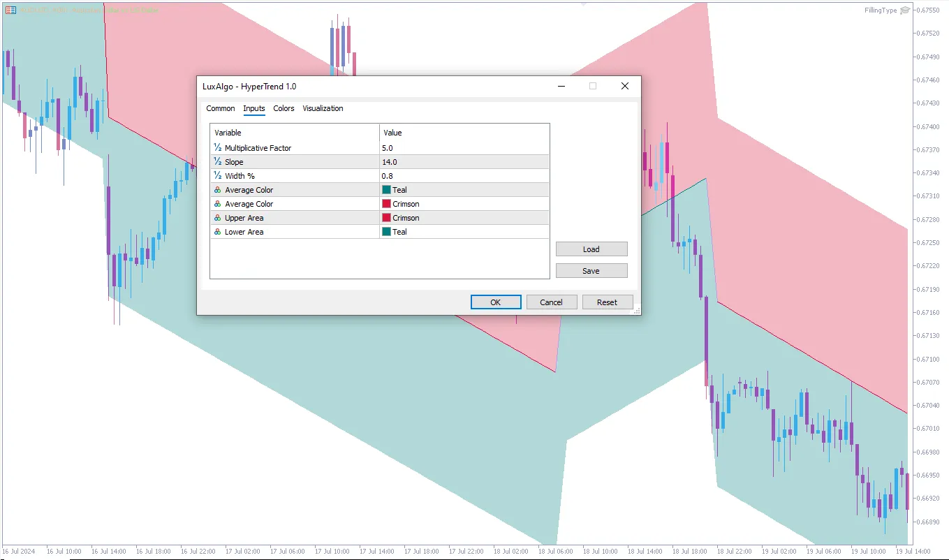Pick the Crimson swatch in the Average Color row
Image resolution: width=949 pixels, height=560 pixels.
386,204
